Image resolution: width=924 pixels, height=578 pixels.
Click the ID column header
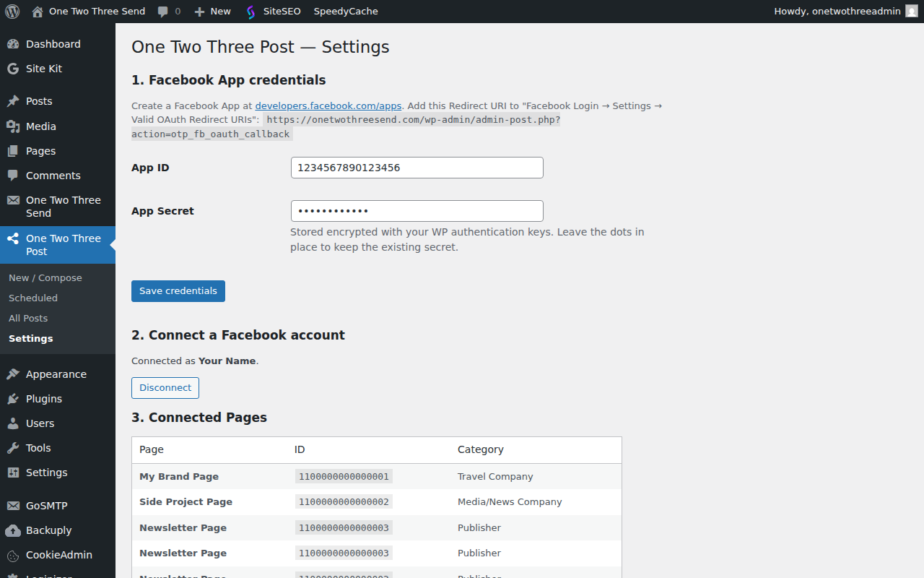pos(300,449)
